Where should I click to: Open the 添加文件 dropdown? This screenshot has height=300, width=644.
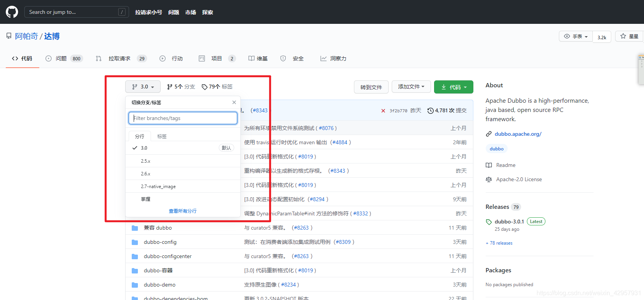point(411,87)
